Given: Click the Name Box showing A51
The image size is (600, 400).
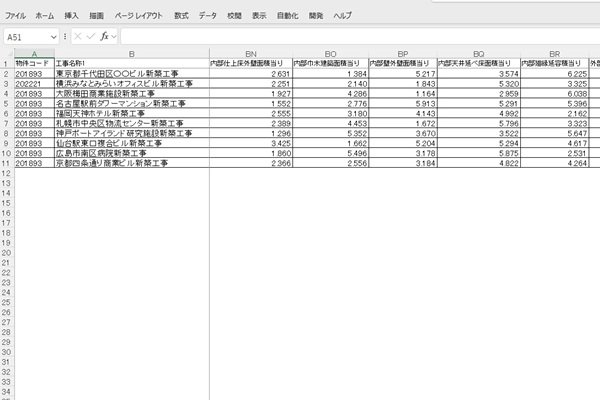Looking at the screenshot, I should [x=26, y=36].
